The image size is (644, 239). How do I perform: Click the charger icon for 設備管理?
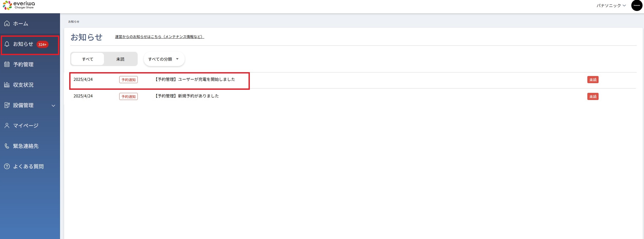click(x=7, y=105)
